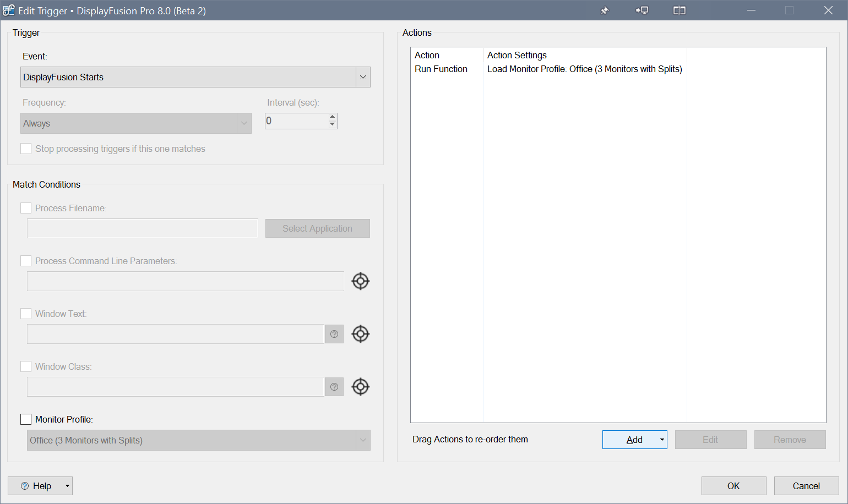The image size is (848, 504).
Task: Click the DisplayFusion app icon in title bar
Action: 9,10
